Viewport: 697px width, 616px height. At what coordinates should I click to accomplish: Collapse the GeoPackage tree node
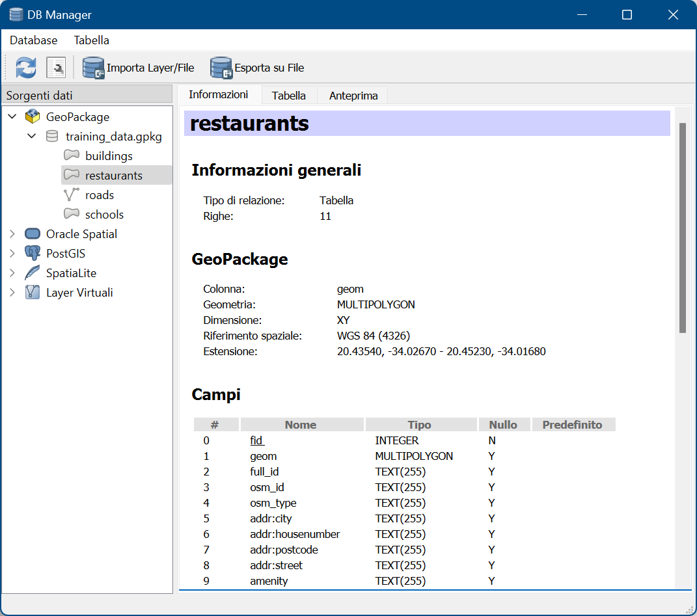[x=12, y=116]
